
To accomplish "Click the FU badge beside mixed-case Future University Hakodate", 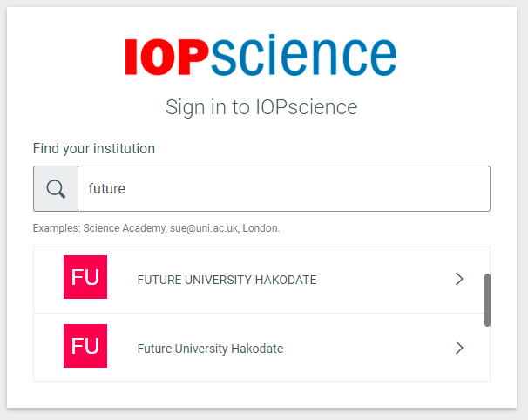I will (x=85, y=346).
